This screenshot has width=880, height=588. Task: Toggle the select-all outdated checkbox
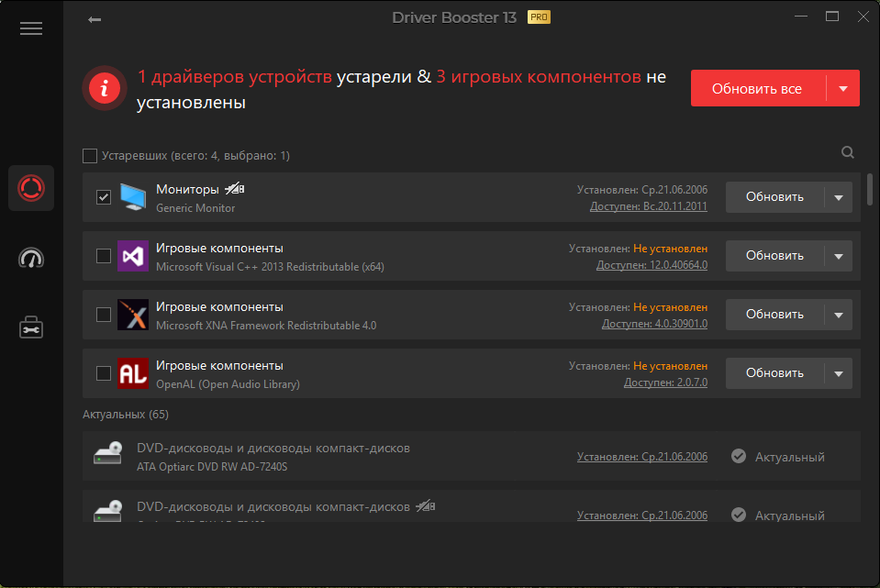pyautogui.click(x=90, y=156)
